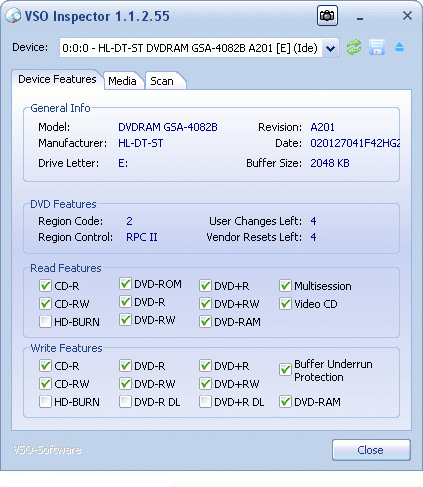Toggle CD-RW checkbox under Read Features
The height and width of the screenshot is (487, 423).
pos(45,304)
